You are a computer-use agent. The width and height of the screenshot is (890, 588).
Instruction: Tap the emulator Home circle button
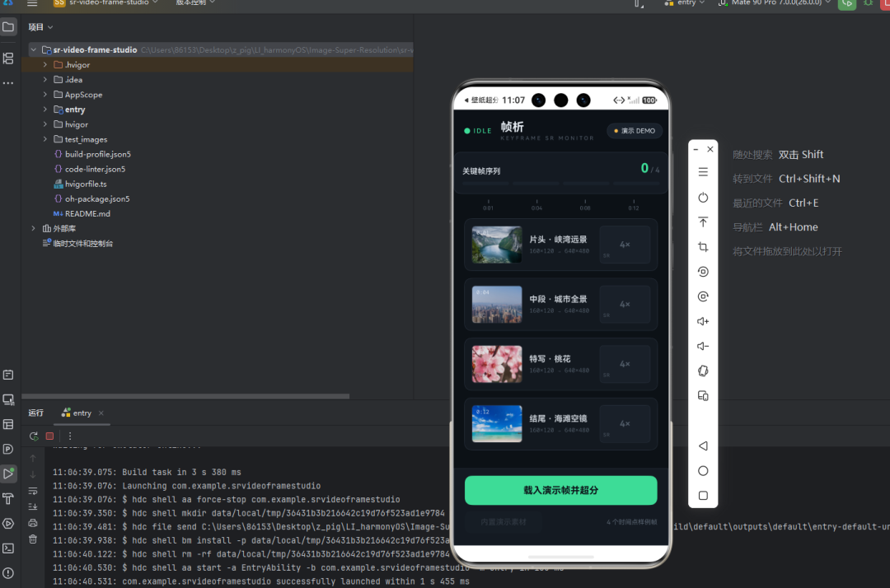pos(703,470)
